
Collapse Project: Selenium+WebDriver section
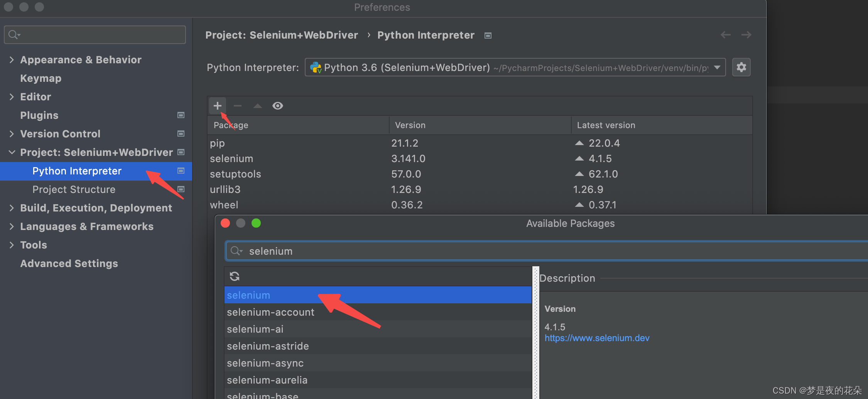[x=12, y=152]
